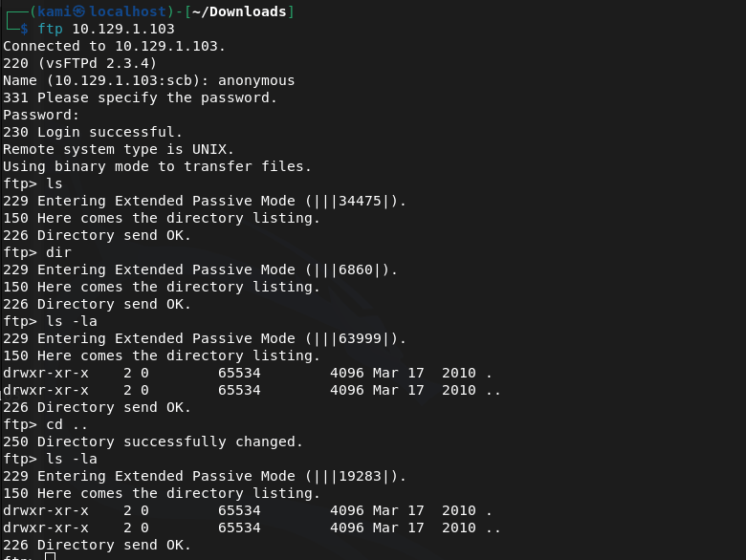This screenshot has height=560, width=746.
Task: Click the 'ftp> dir' command line
Action: pos(37,252)
